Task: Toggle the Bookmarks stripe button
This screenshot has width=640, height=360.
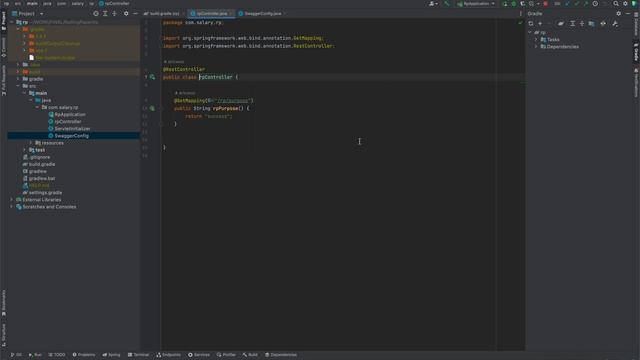Action: click(x=4, y=303)
